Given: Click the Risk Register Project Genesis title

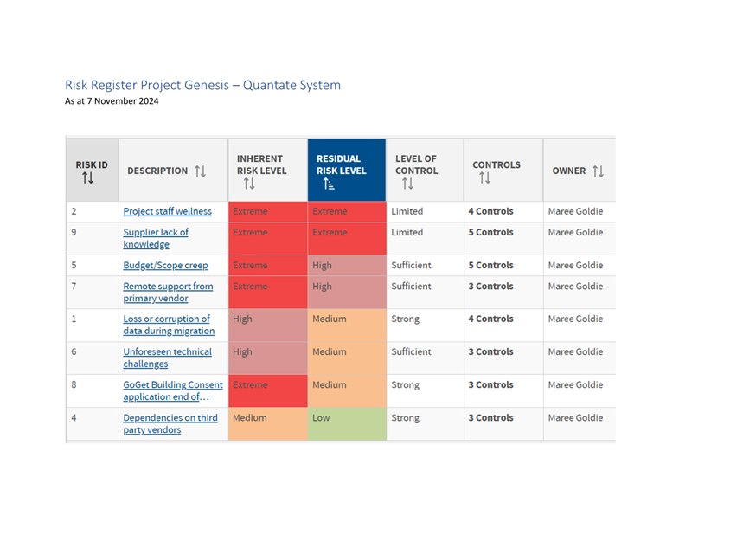Looking at the screenshot, I should coord(203,85).
